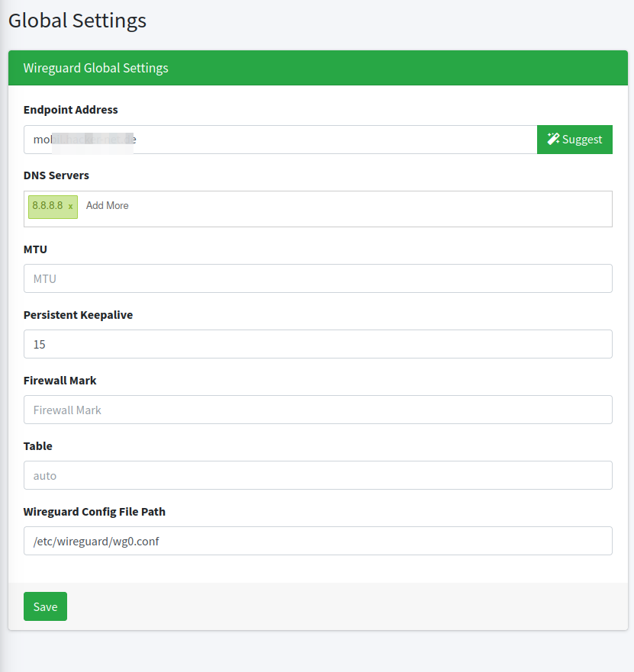
Task: Click the Firewall Mark input field
Action: 317,410
